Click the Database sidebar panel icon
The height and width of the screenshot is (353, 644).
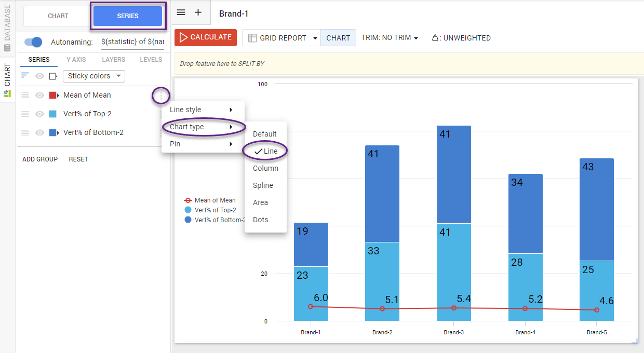7,48
